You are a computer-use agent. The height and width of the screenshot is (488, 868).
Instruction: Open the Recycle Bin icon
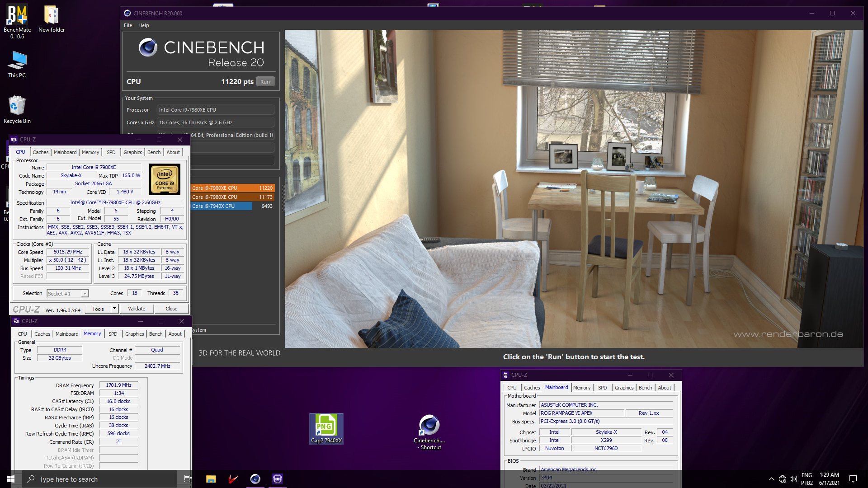pyautogui.click(x=17, y=109)
